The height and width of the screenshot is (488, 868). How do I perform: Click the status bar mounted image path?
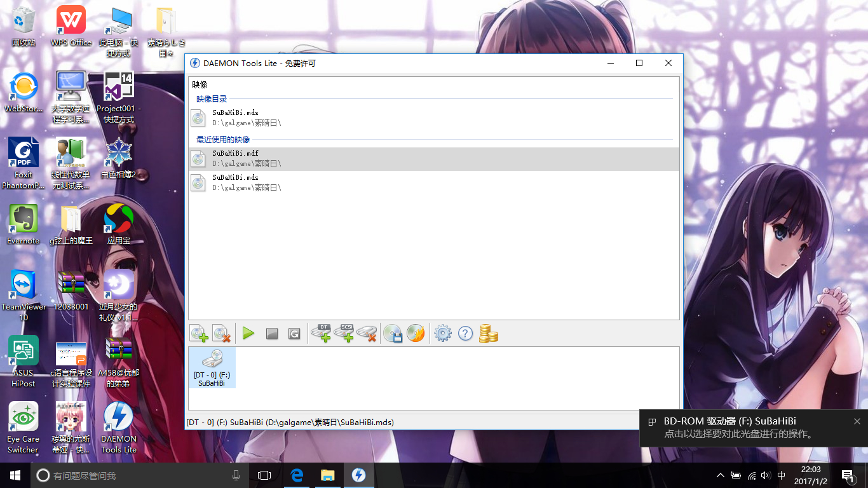290,422
